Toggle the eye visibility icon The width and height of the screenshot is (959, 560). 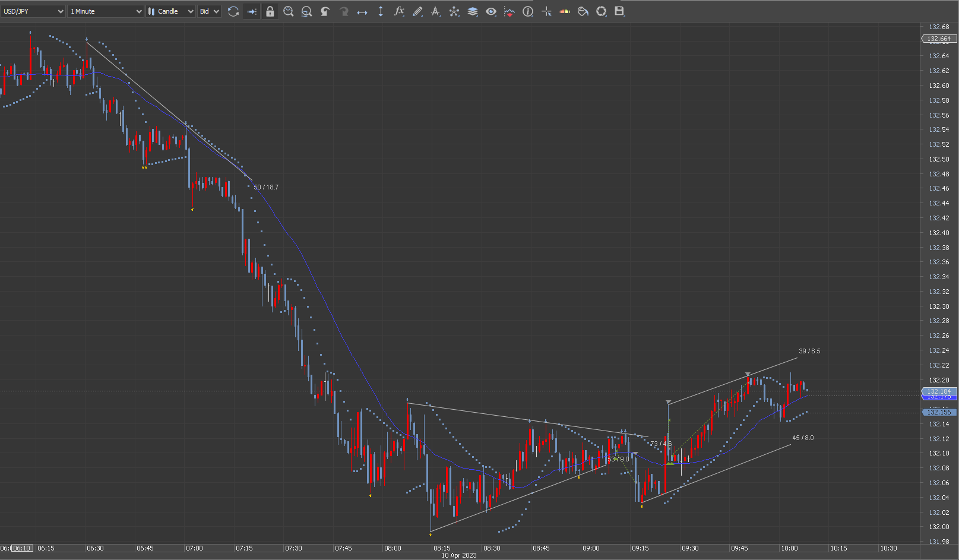pos(491,11)
